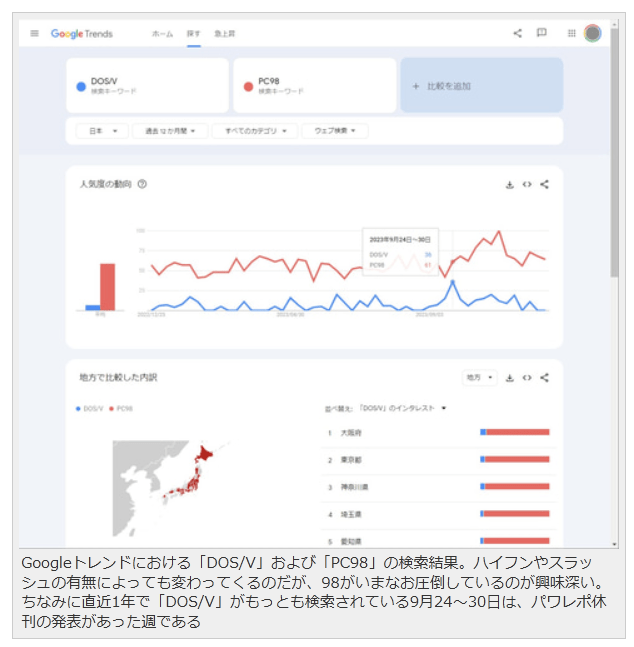Expand the 過去12か月間 time range dropdown

169,131
